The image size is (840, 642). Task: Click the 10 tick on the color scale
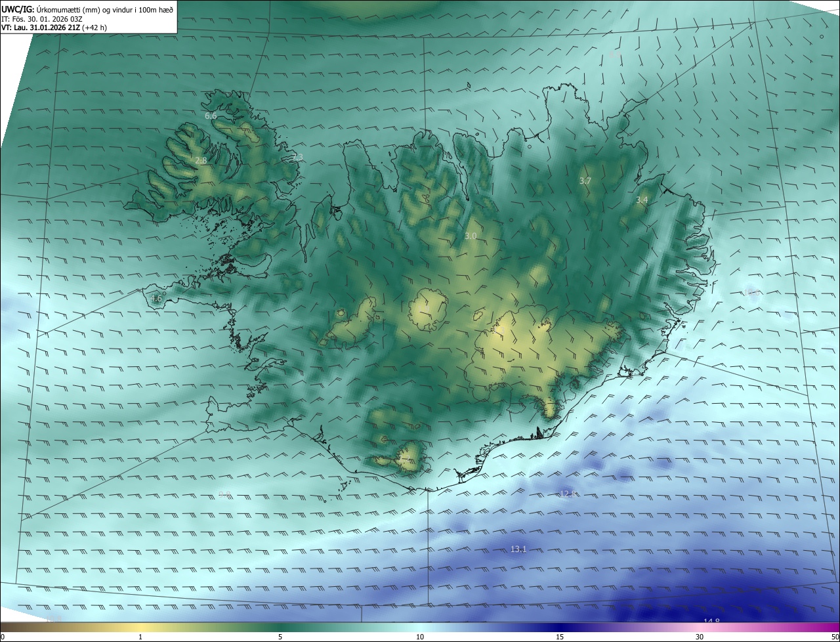420,637
